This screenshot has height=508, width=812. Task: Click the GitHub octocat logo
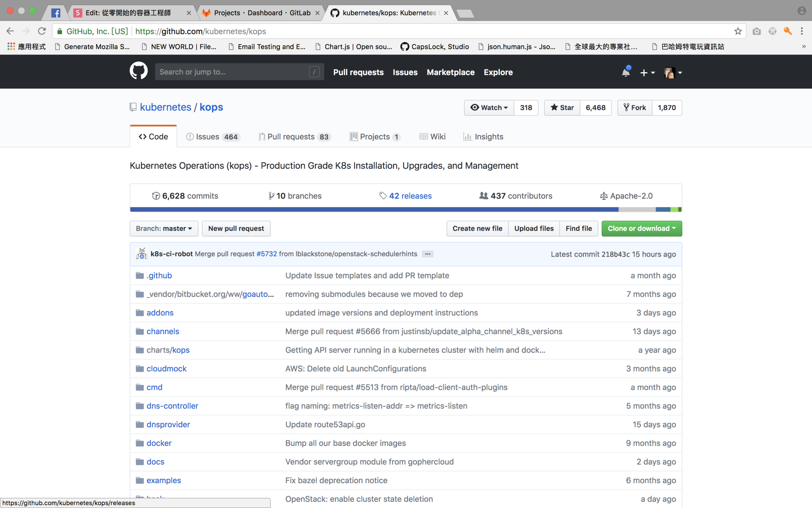click(x=139, y=71)
